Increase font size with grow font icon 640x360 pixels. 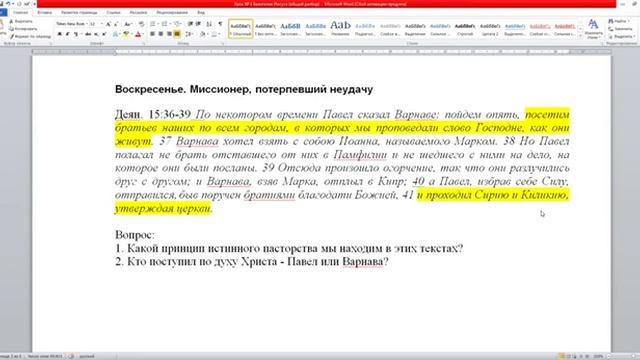coord(108,24)
